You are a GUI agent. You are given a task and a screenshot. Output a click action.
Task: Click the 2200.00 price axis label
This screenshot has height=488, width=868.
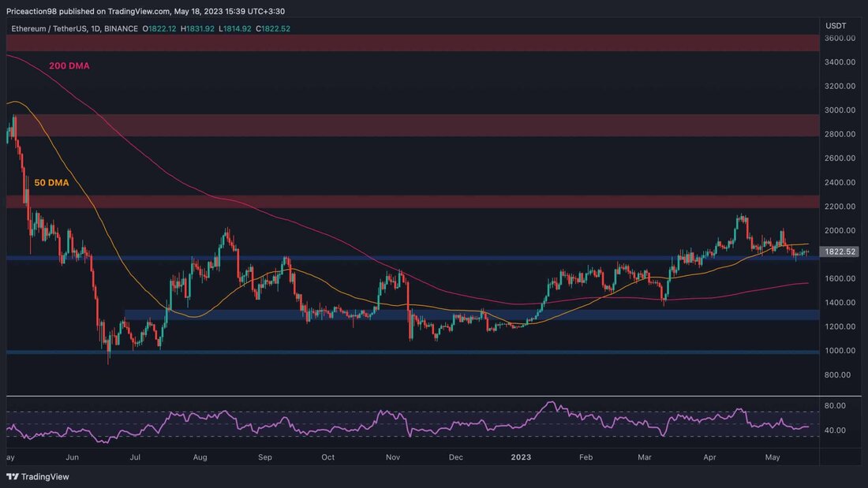click(x=840, y=207)
